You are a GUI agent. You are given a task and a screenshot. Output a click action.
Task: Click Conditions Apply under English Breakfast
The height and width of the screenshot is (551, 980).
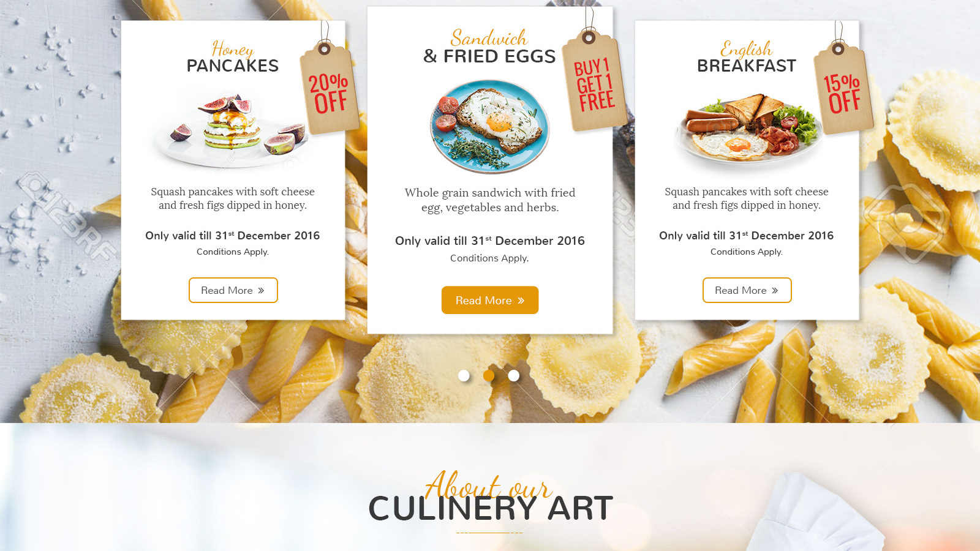(747, 252)
